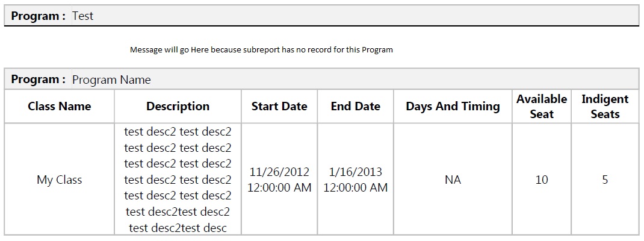Click the subreport no-record message text

click(261, 49)
